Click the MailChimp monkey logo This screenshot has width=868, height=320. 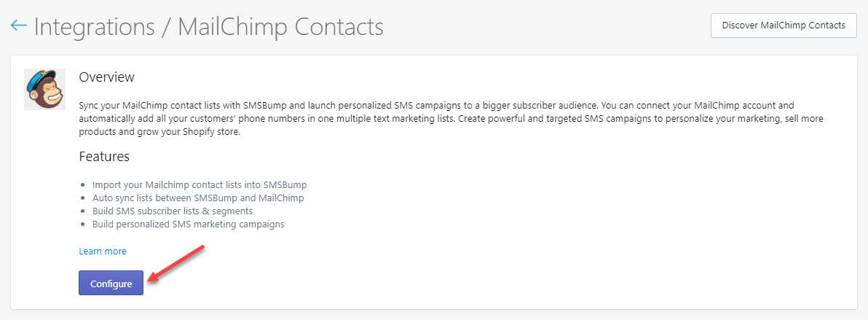45,89
